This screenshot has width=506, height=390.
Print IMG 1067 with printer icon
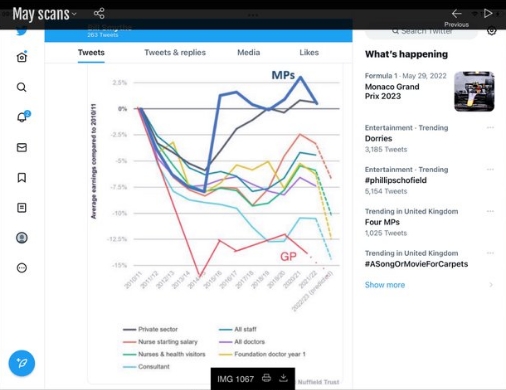tap(266, 378)
